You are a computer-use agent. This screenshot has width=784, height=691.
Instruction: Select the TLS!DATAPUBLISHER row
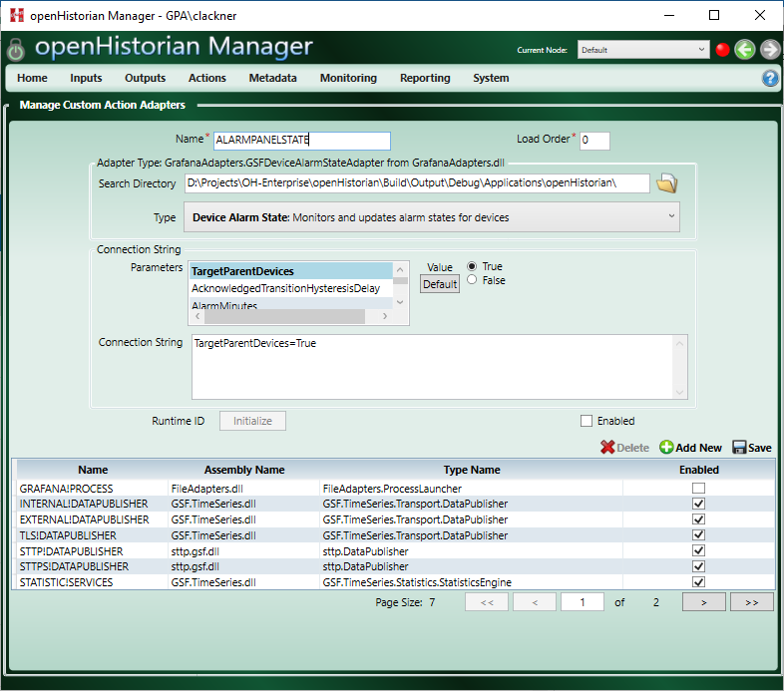395,535
